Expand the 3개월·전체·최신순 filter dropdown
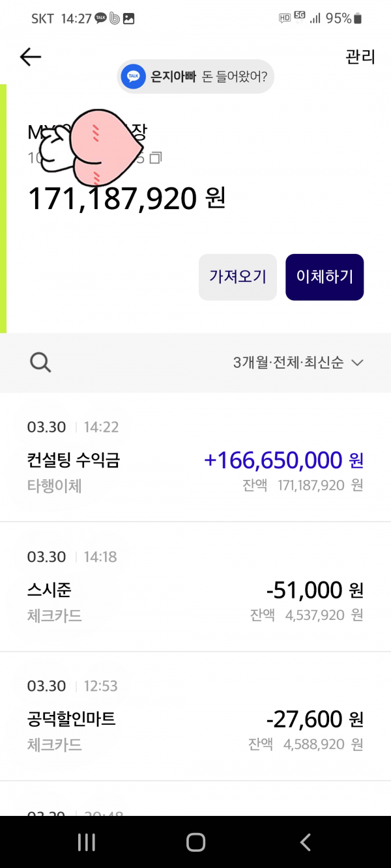Image resolution: width=391 pixels, height=868 pixels. click(298, 363)
